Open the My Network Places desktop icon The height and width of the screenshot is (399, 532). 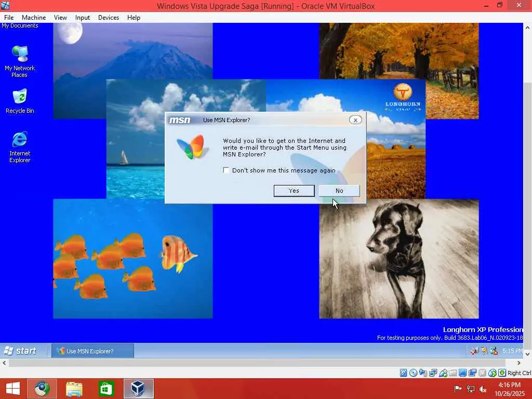click(x=20, y=61)
